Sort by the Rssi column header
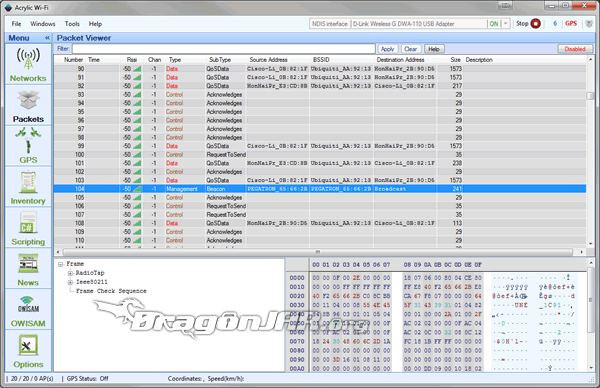Image resolution: width=600 pixels, height=388 pixels. point(132,60)
